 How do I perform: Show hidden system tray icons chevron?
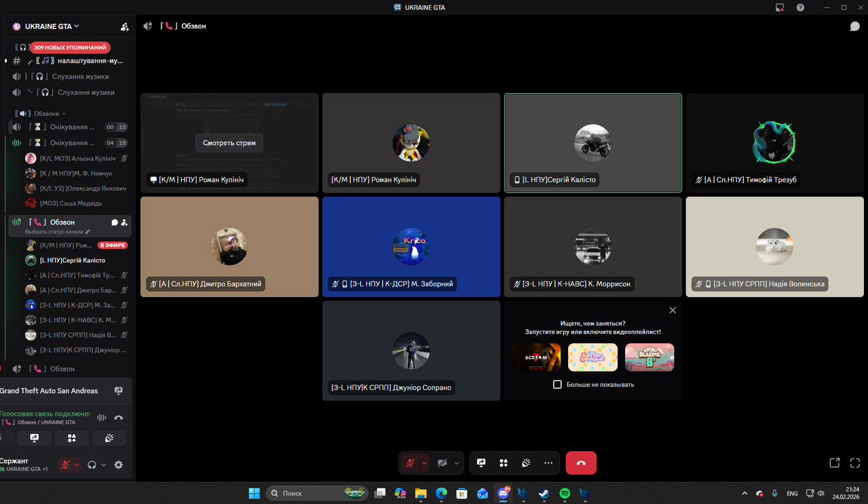click(x=744, y=493)
